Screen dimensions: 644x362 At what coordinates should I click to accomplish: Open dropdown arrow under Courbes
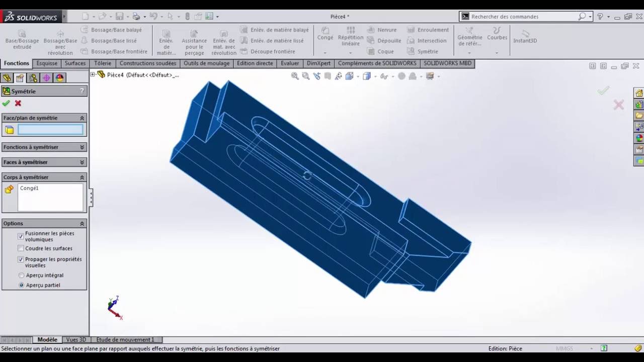pos(497,53)
